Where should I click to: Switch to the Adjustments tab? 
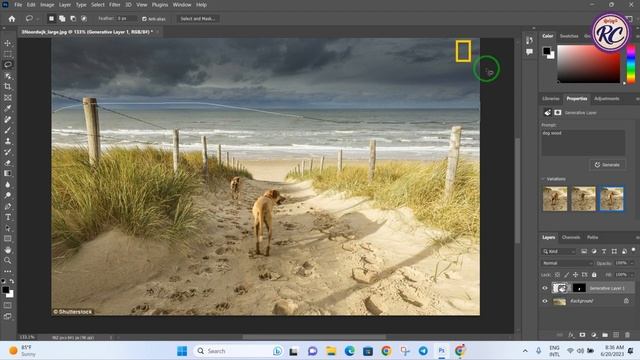607,99
